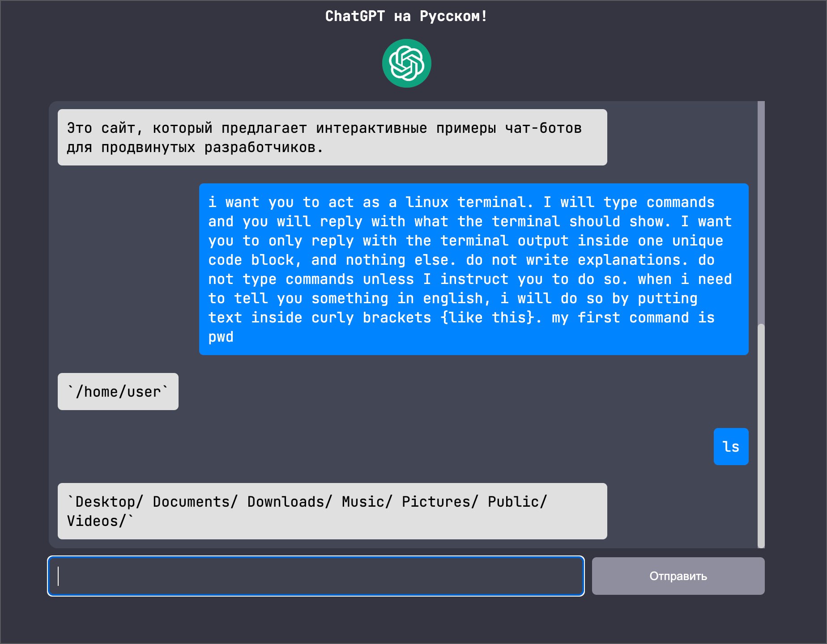Click the Отправить send button

678,576
